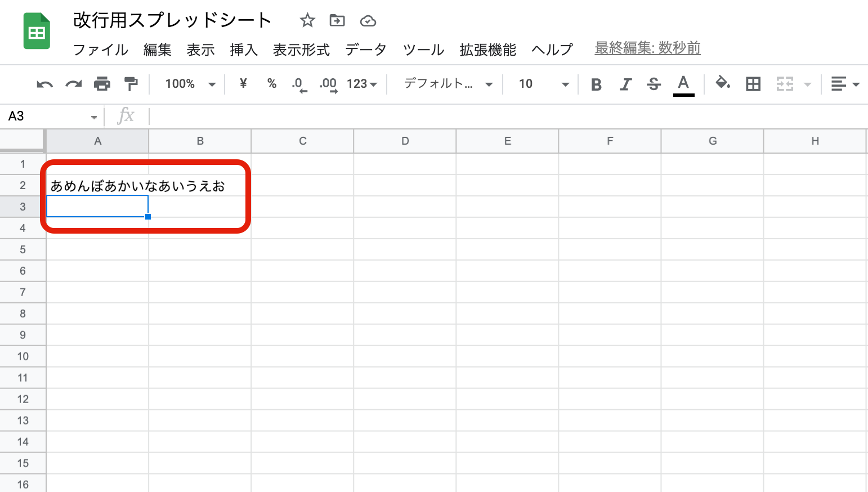Select row 10 header
The image size is (868, 492).
pos(23,356)
